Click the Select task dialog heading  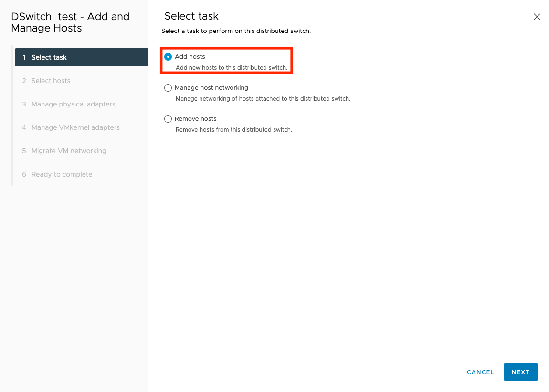point(191,16)
